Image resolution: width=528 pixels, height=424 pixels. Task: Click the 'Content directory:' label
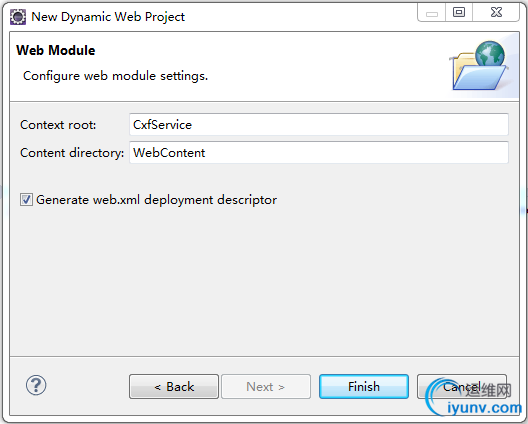(x=72, y=153)
